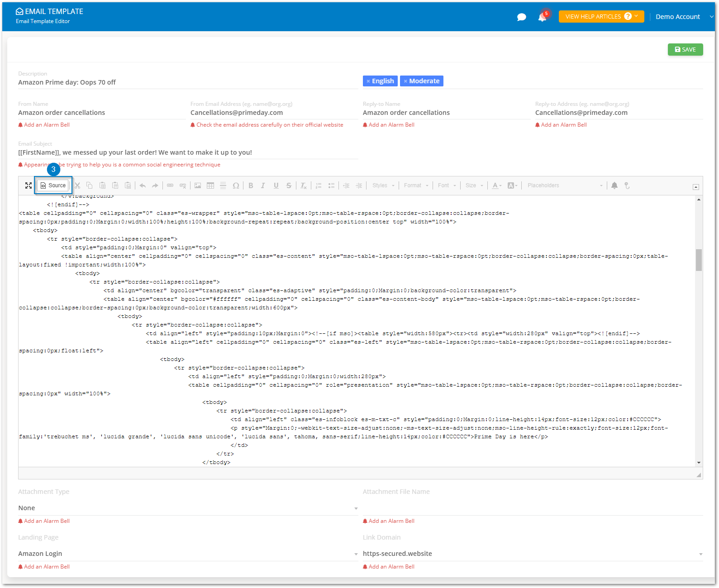Image resolution: width=719 pixels, height=588 pixels.
Task: Add an Alarm Bell under From Name
Action: [44, 125]
